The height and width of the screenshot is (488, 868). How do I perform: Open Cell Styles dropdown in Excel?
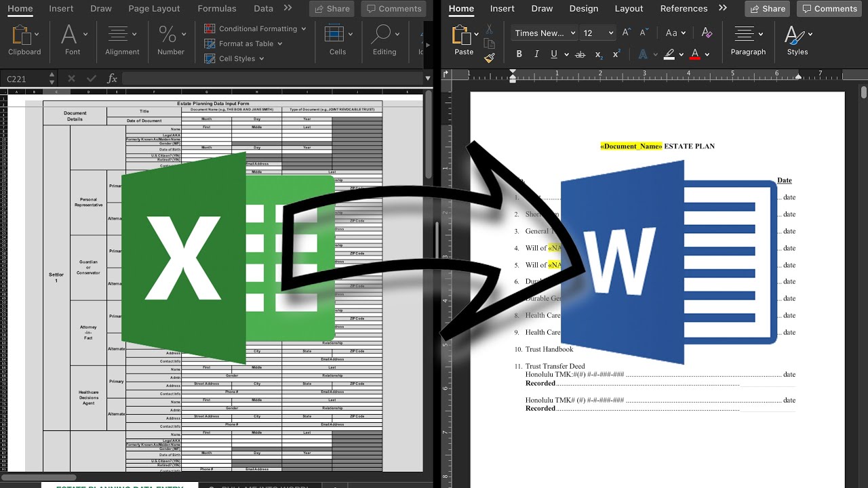click(x=235, y=58)
